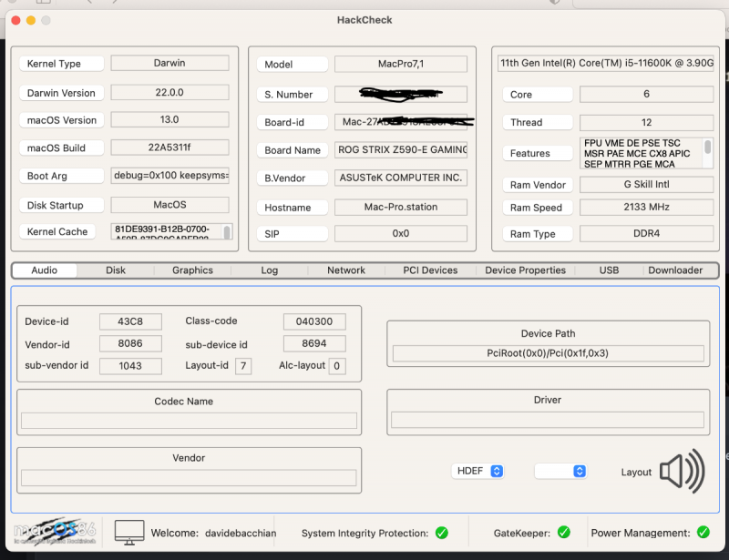Click the Power Management green checkmark

pyautogui.click(x=703, y=533)
